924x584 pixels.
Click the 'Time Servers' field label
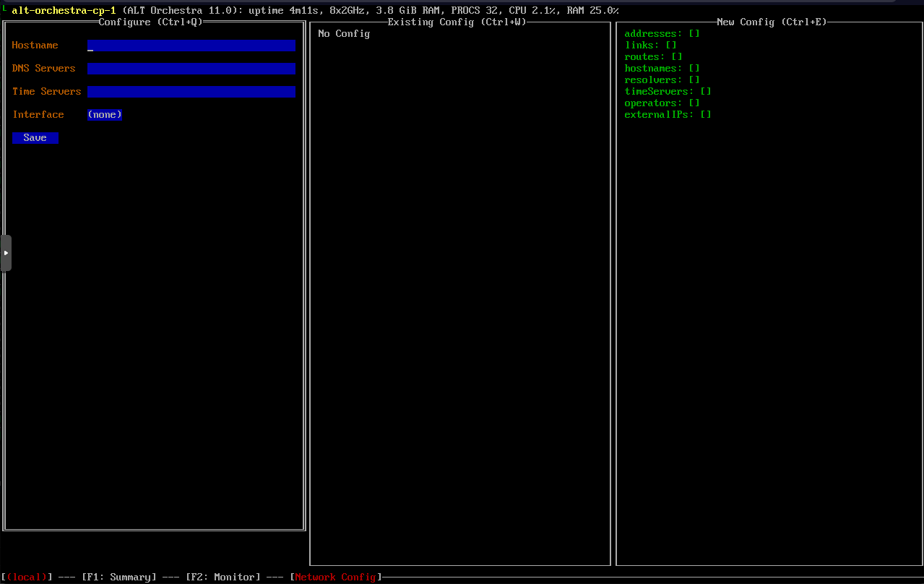pos(46,92)
